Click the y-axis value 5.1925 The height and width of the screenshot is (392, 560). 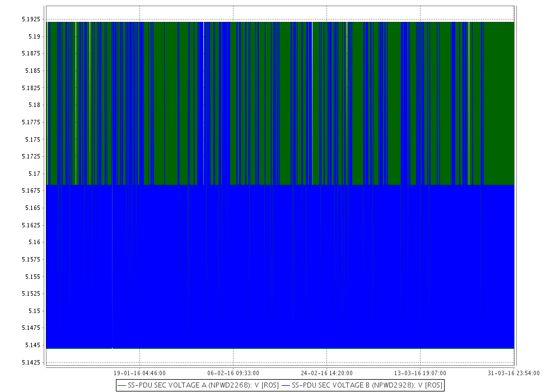31,19
